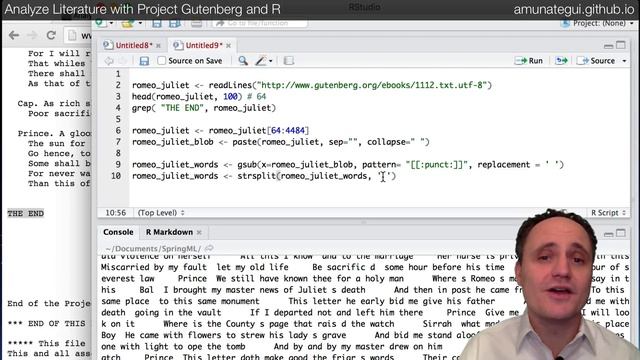The image size is (640, 360).
Task: Save the current R script
Action: [x=144, y=61]
